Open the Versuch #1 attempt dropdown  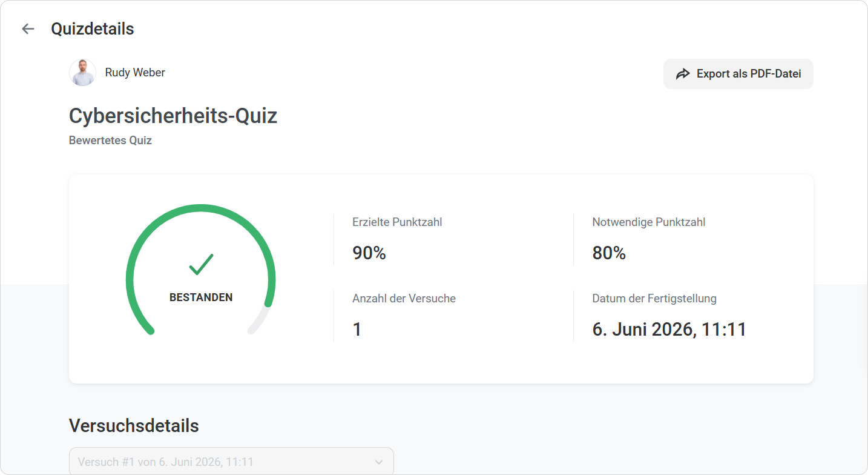tap(231, 462)
